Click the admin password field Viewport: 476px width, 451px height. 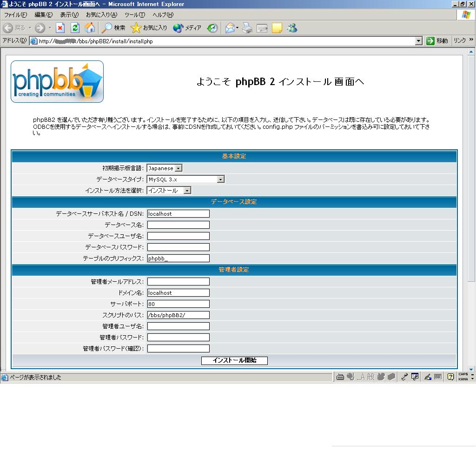tap(178, 337)
